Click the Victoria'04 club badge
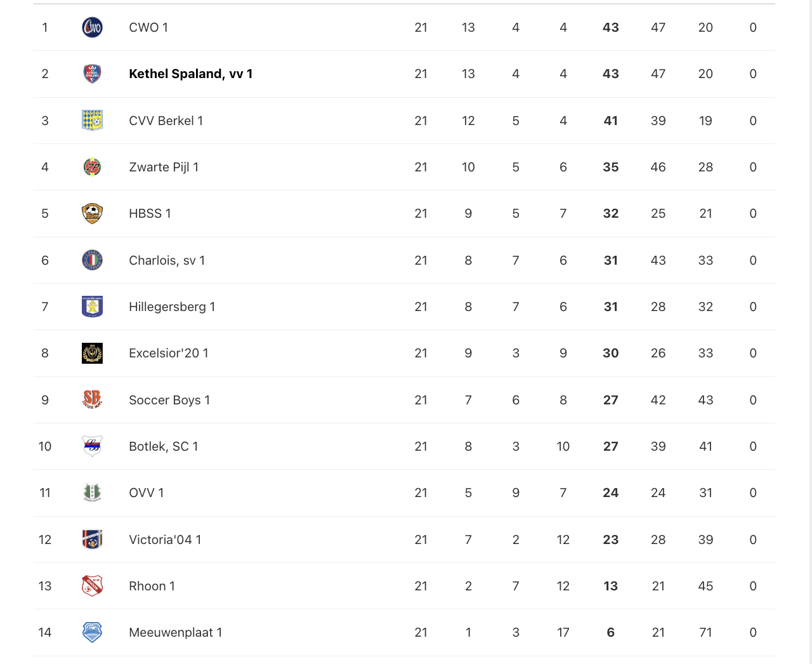The width and height of the screenshot is (812, 664). 92,540
